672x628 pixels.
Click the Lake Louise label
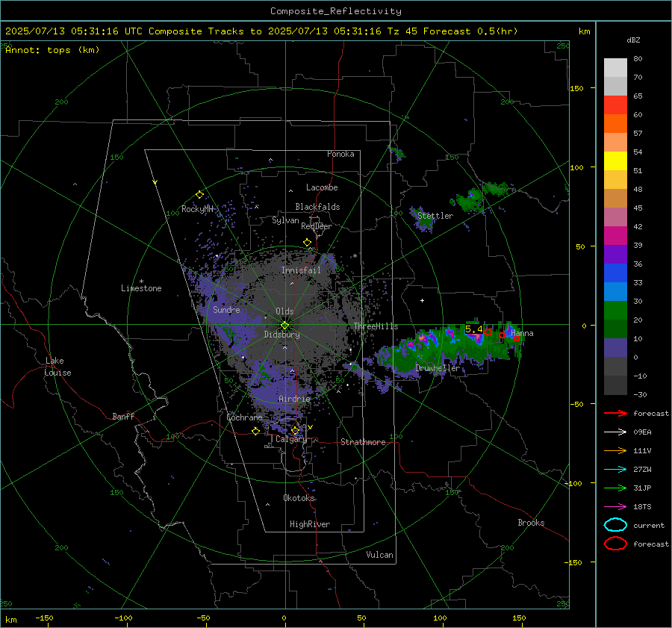point(57,367)
